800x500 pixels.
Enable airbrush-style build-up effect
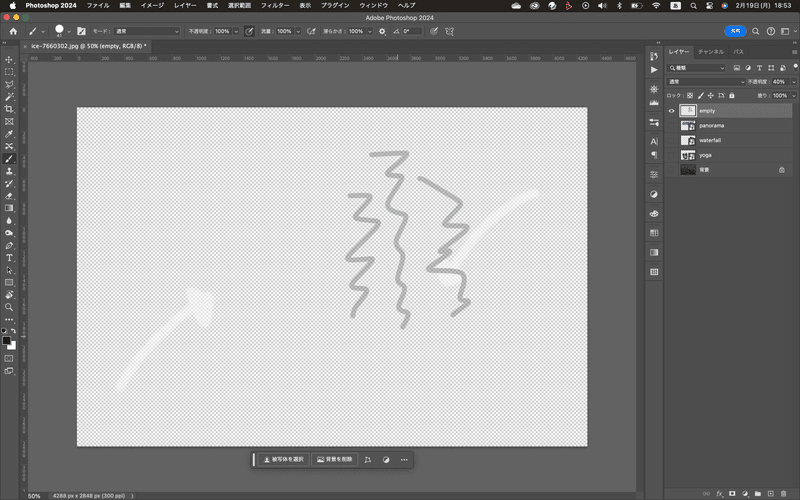(x=311, y=31)
